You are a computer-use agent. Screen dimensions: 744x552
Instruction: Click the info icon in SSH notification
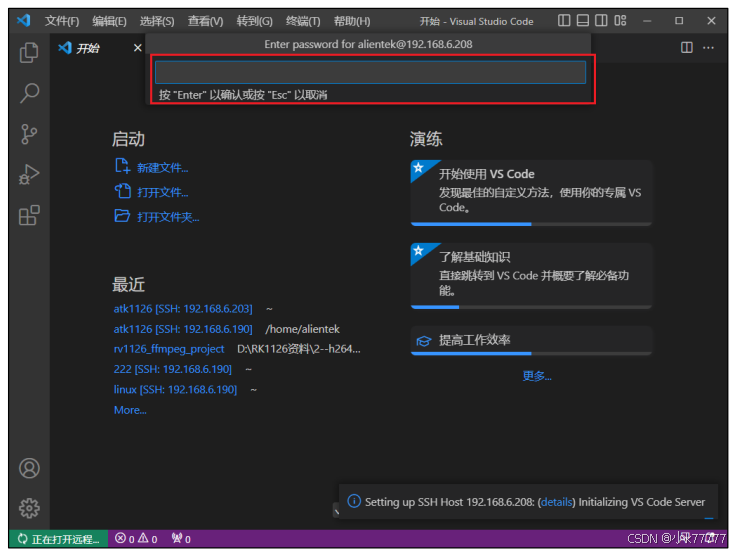[x=354, y=501]
